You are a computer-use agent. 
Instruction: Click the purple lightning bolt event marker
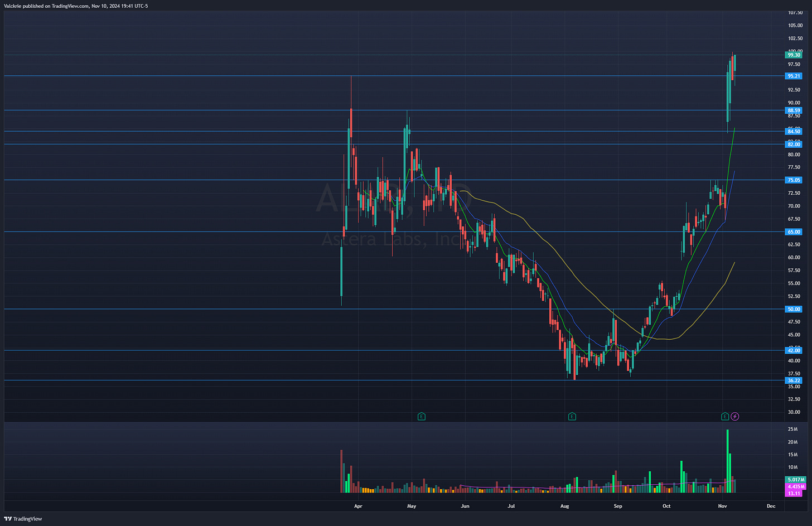[x=735, y=416]
